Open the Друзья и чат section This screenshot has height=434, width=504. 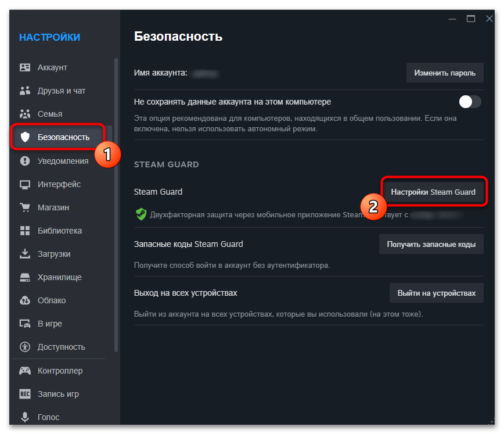62,91
